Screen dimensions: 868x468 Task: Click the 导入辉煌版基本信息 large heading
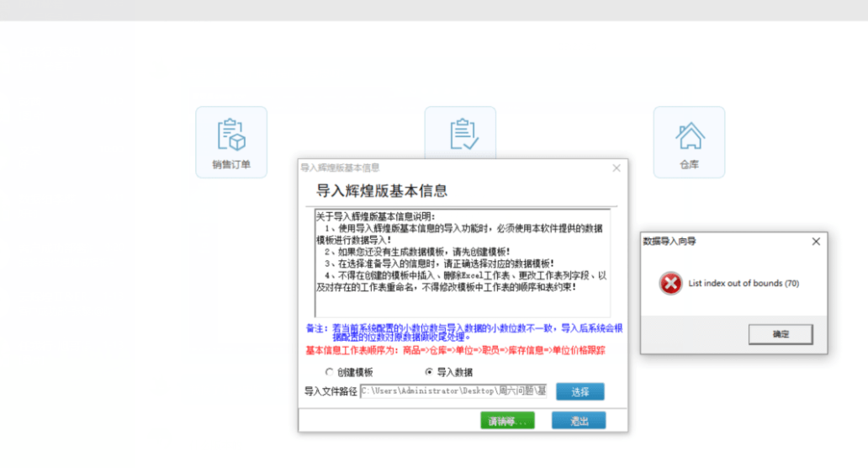(x=381, y=191)
